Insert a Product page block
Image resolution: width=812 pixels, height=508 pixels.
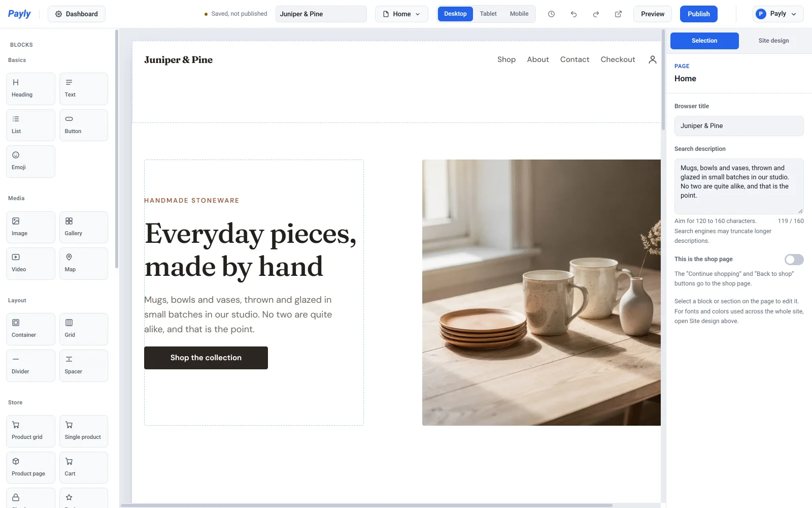30,467
